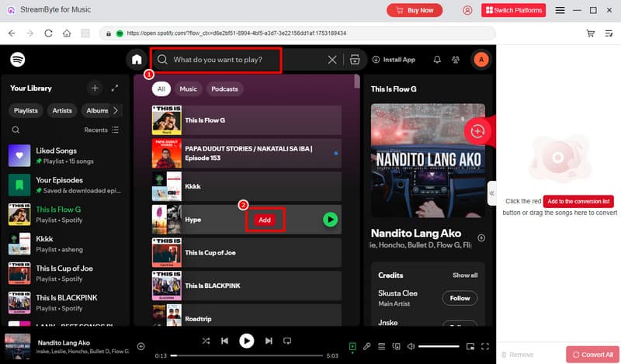Click the browser home icon
Image resolution: width=621 pixels, height=364 pixels.
click(x=67, y=33)
